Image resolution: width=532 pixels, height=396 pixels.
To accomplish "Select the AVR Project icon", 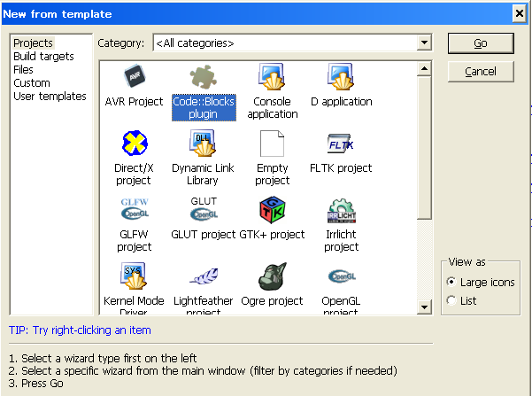I will point(135,76).
